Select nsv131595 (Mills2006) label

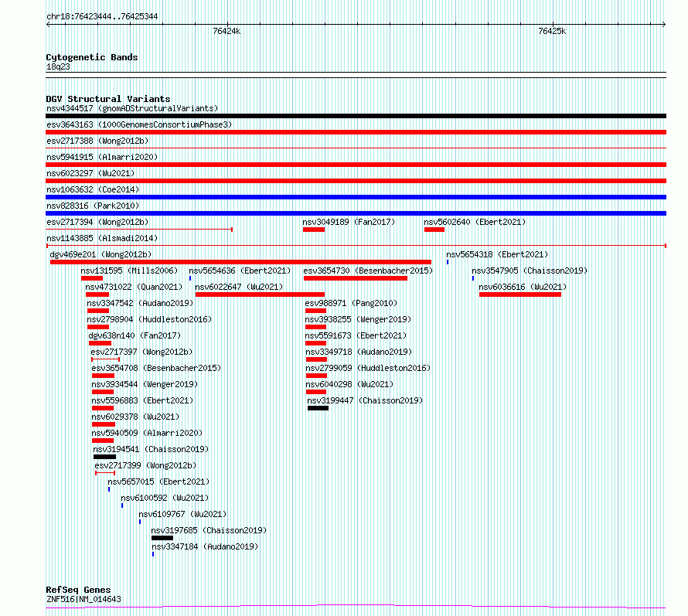(129, 271)
